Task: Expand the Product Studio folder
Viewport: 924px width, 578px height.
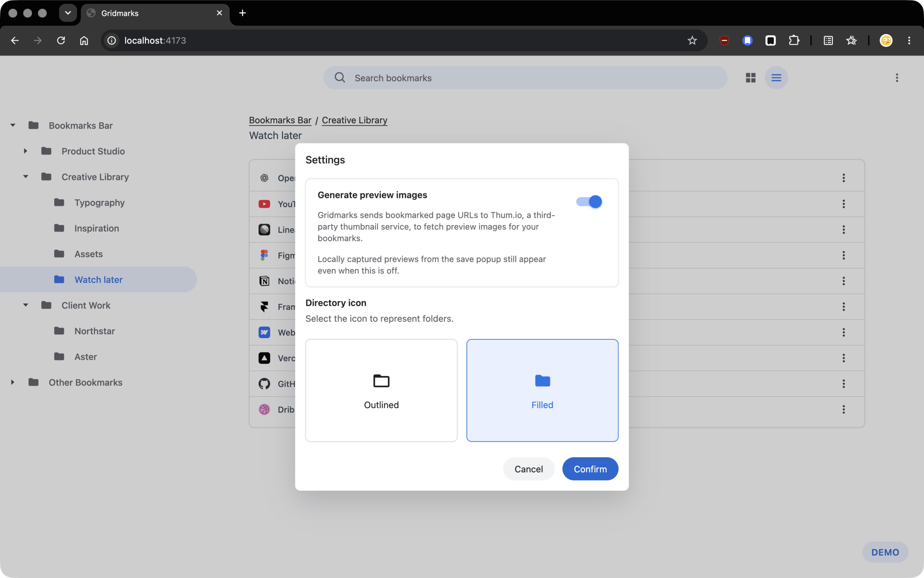Action: point(26,151)
